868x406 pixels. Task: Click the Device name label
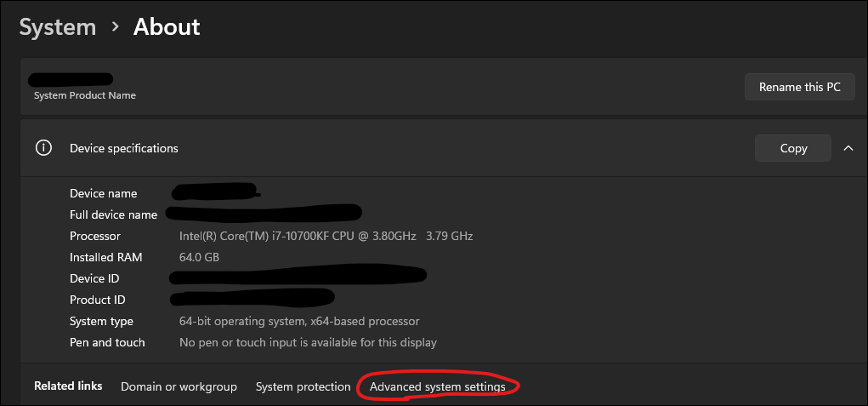(x=104, y=193)
